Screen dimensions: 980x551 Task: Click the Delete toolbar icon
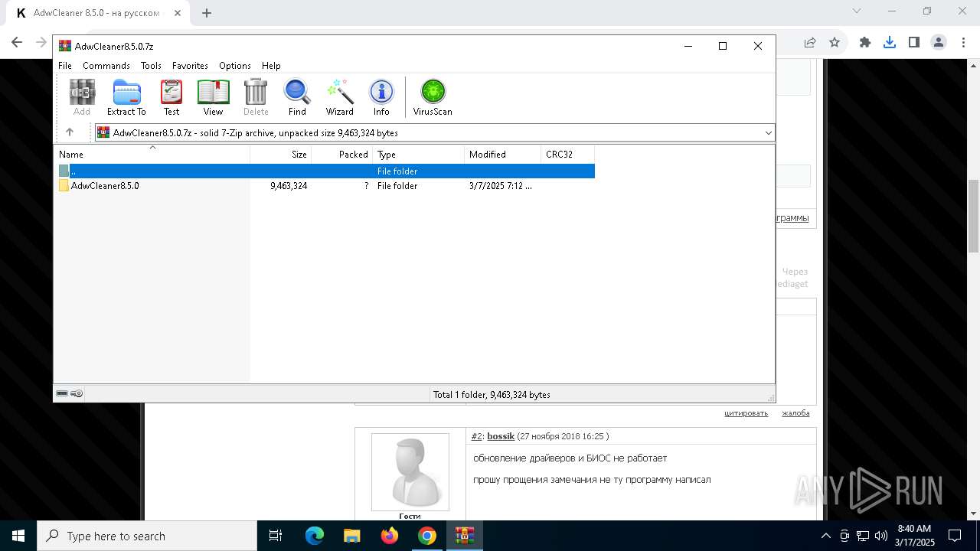click(256, 97)
